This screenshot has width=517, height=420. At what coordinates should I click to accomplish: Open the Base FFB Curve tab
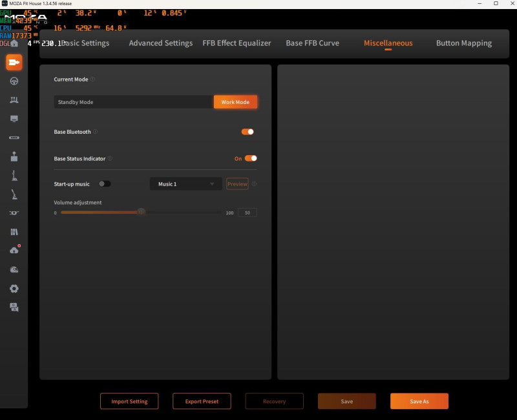pyautogui.click(x=312, y=43)
